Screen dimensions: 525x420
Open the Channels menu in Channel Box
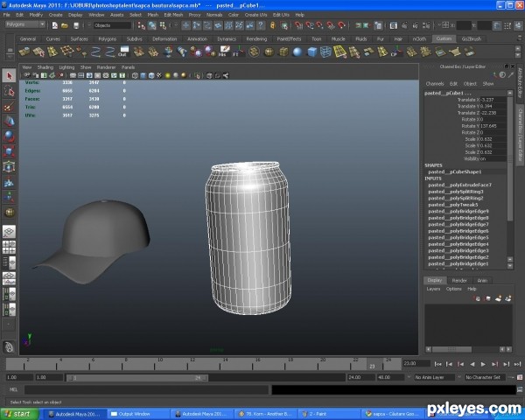[x=435, y=84]
